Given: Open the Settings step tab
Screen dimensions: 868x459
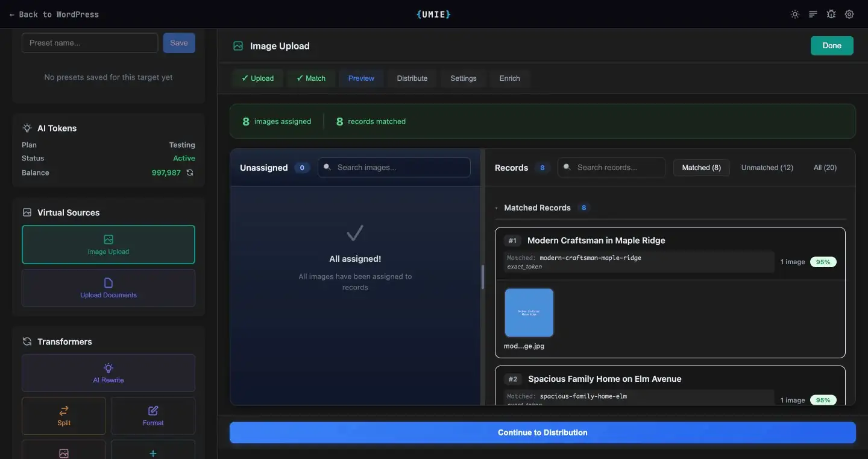Looking at the screenshot, I should (x=464, y=78).
